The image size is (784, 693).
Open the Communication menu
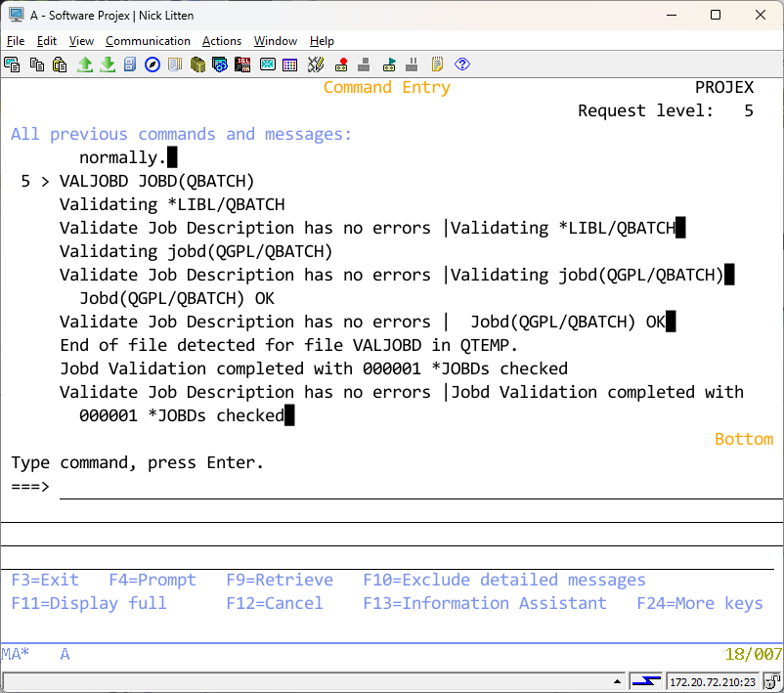[148, 41]
